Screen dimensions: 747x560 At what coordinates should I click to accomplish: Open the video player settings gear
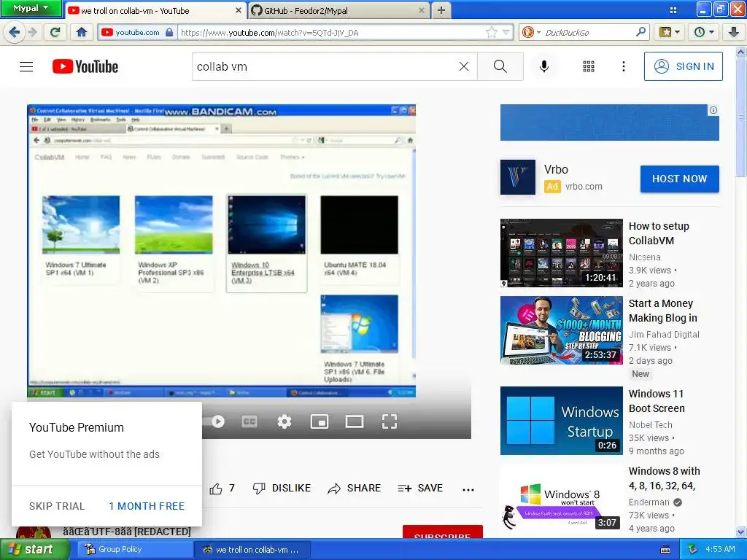click(285, 421)
